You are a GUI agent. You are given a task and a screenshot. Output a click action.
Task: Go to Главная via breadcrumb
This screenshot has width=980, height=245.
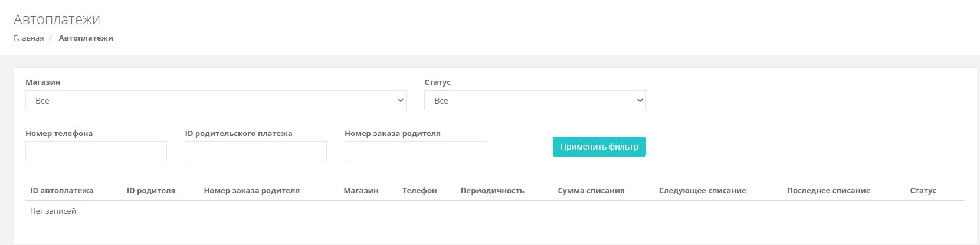29,38
